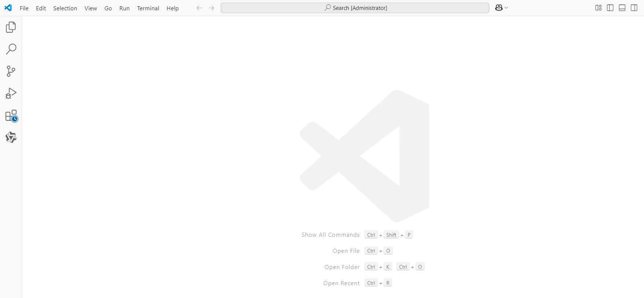Open the Help menu
644x298 pixels.
point(172,8)
